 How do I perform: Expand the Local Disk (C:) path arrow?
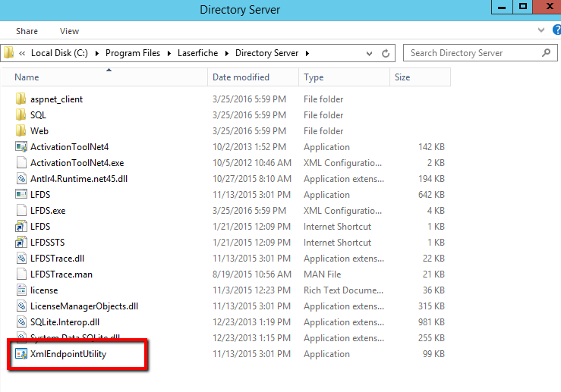(x=96, y=53)
